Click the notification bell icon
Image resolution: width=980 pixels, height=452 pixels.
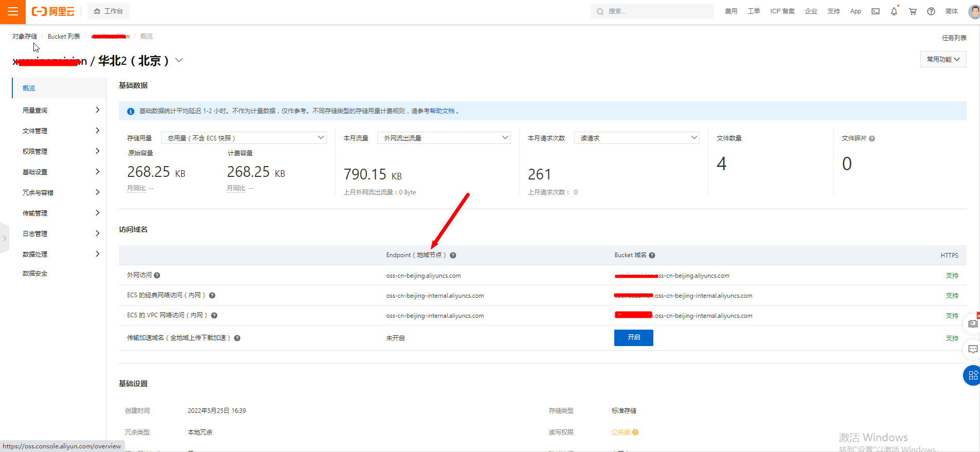coord(894,11)
